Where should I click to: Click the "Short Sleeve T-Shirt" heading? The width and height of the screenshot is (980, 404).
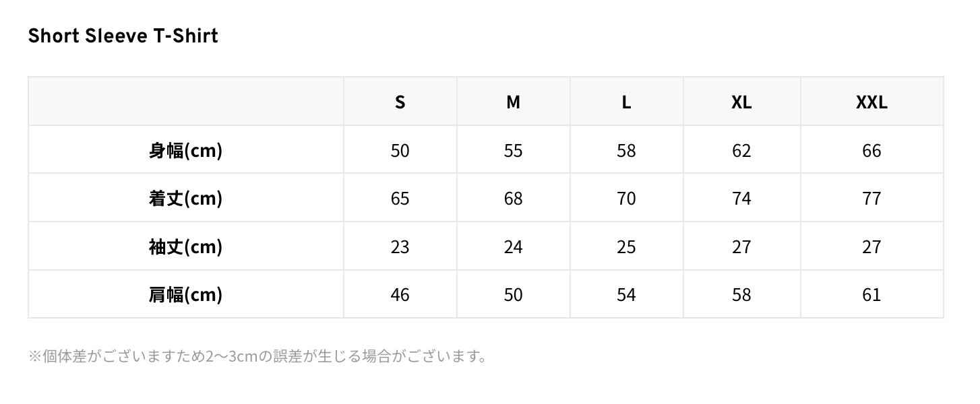pos(123,36)
